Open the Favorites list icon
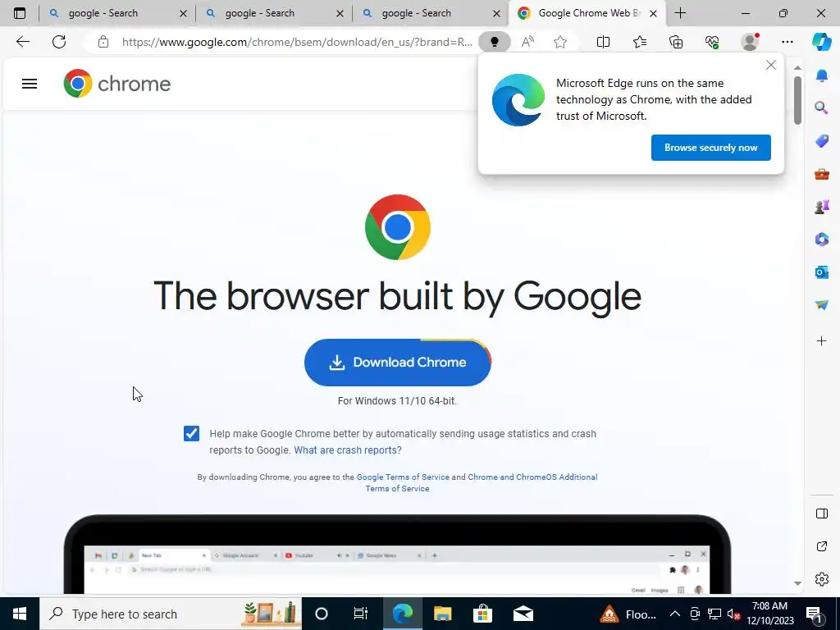The width and height of the screenshot is (840, 630). pos(640,42)
